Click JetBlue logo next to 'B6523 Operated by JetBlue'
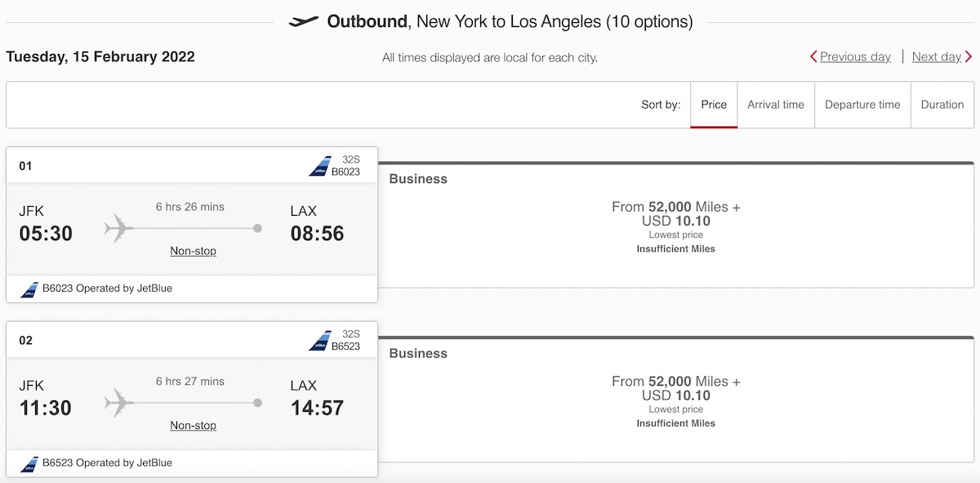980x483 pixels. coord(29,463)
